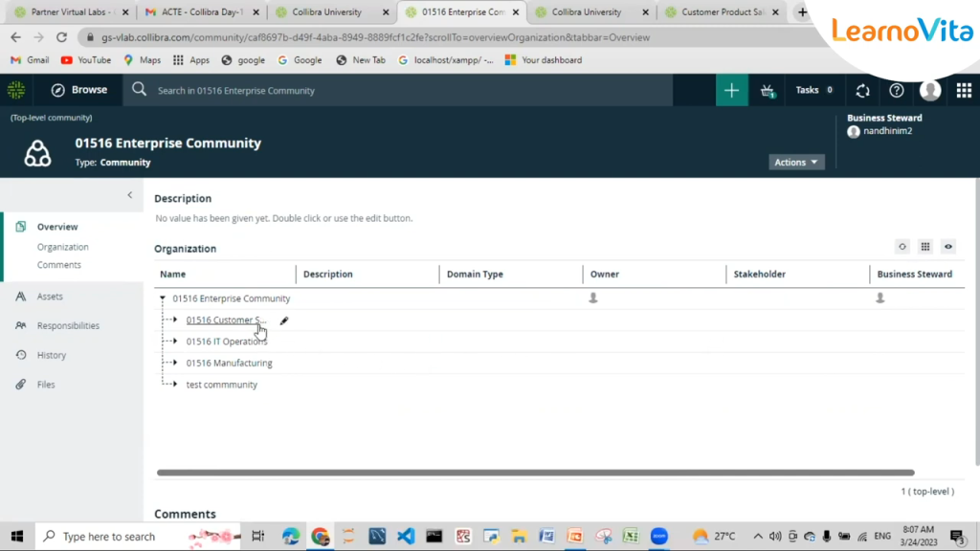Toggle the eye preview icon on Organization
Image resolution: width=980 pixels, height=551 pixels.
point(947,246)
